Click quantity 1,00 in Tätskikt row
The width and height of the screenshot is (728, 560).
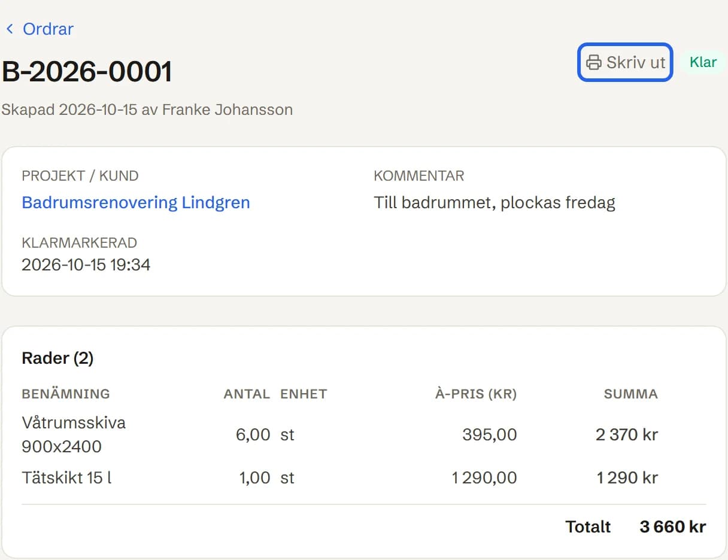pyautogui.click(x=255, y=477)
